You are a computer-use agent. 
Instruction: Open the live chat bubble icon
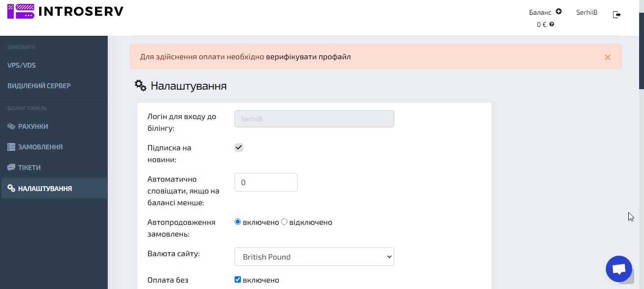pyautogui.click(x=619, y=269)
